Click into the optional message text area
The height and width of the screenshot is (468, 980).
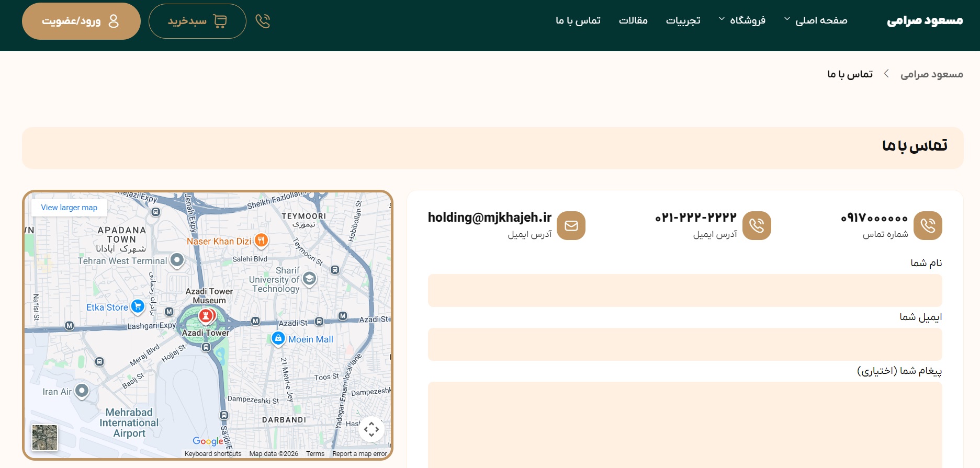[684, 424]
